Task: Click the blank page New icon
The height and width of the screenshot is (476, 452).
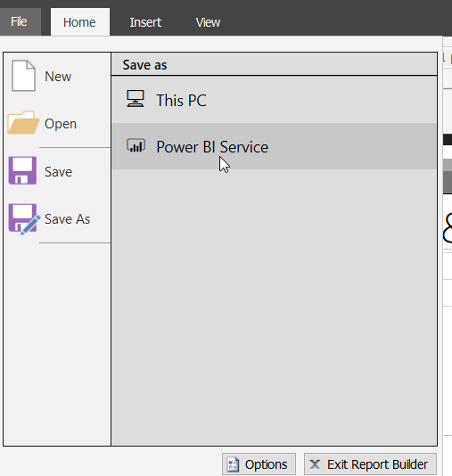Action: point(23,76)
